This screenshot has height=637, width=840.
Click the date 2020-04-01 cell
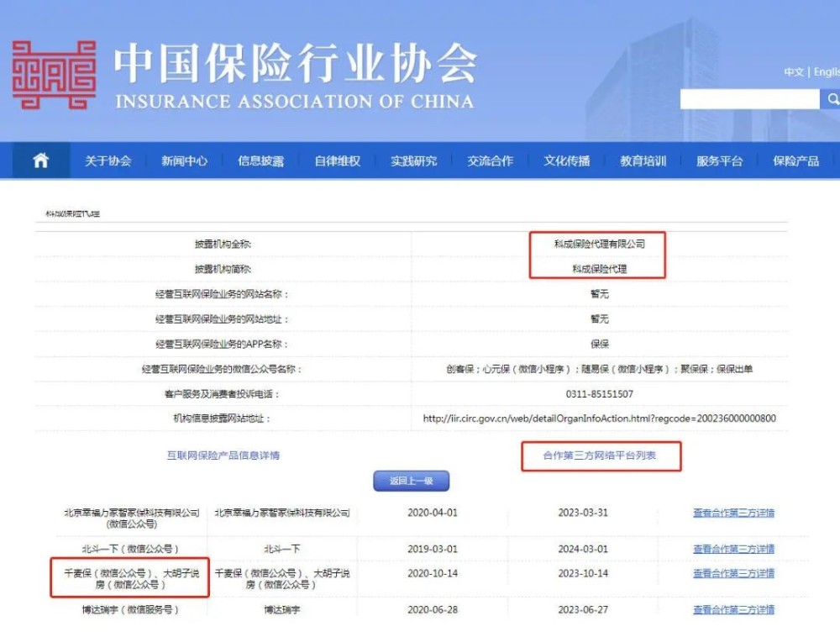click(433, 513)
